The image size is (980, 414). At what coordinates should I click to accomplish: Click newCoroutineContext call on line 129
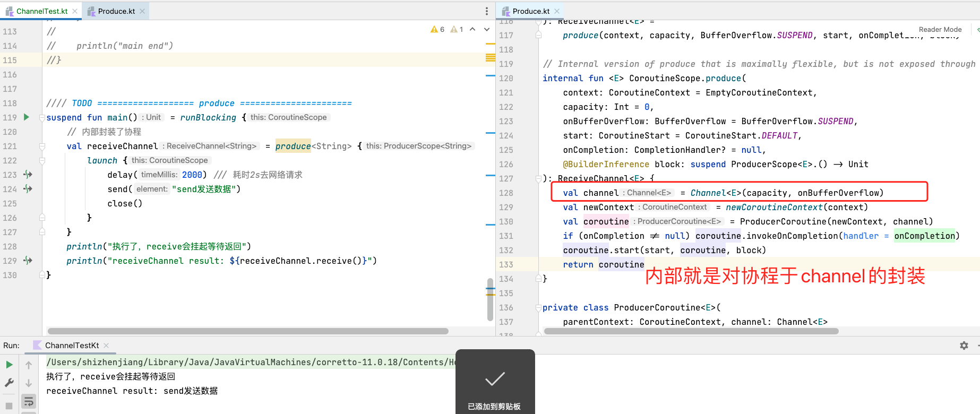tap(774, 207)
